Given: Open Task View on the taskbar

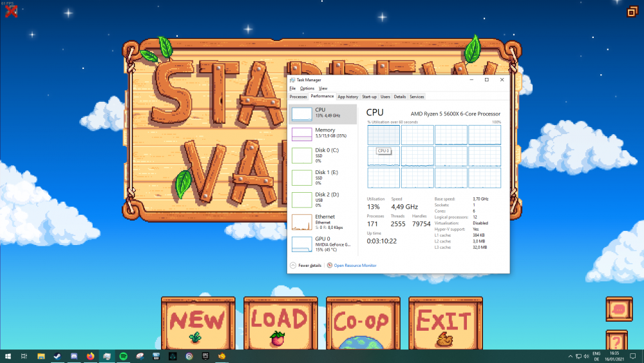Looking at the screenshot, I should coord(24,356).
